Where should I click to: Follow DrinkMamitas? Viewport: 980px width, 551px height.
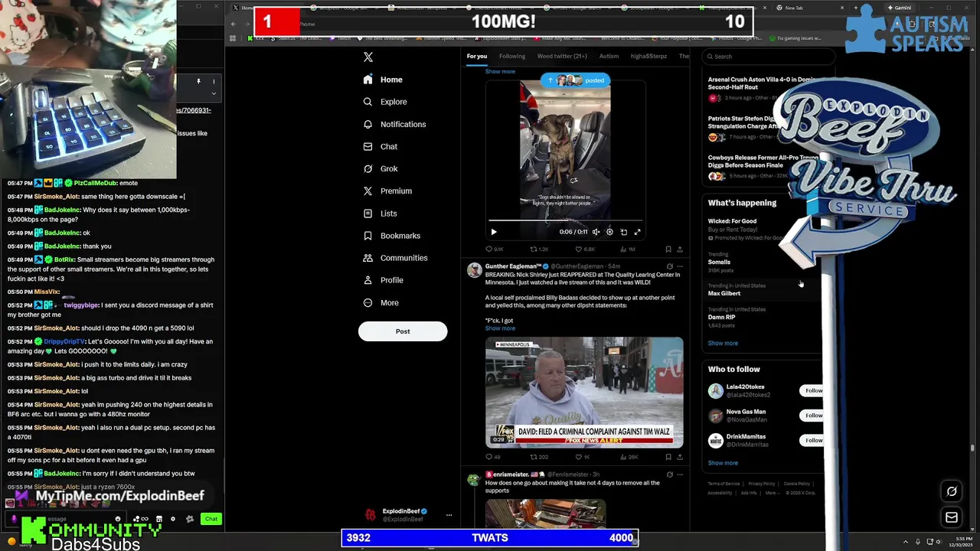pos(813,440)
